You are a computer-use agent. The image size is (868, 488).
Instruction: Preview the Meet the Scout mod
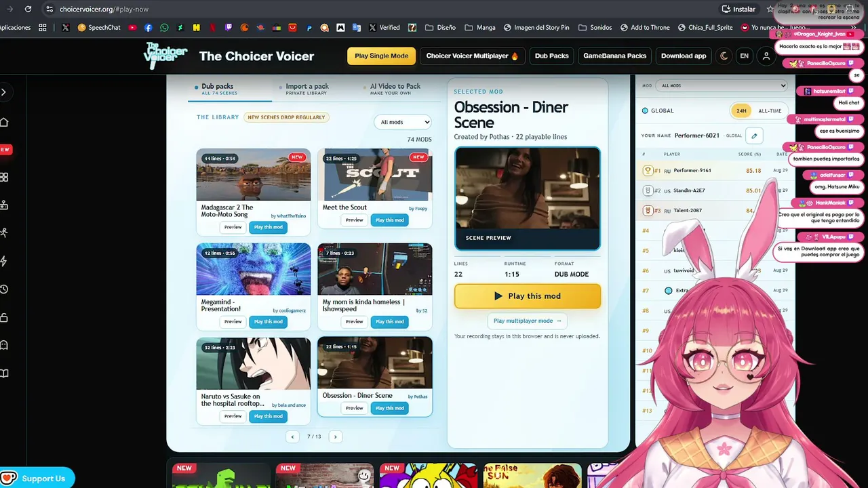[x=354, y=220]
